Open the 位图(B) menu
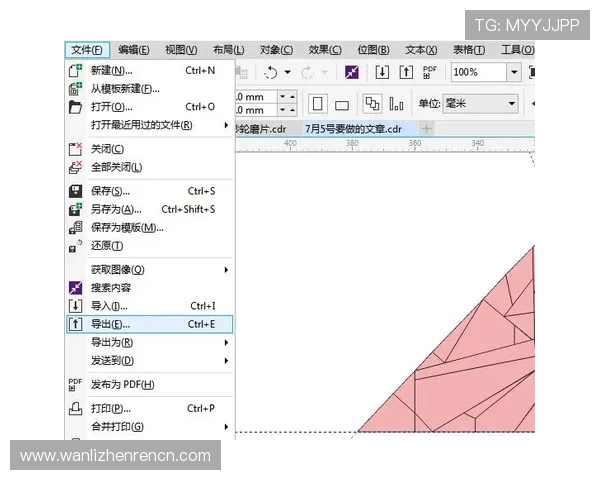Viewport: 600px width, 480px height. pos(373,50)
